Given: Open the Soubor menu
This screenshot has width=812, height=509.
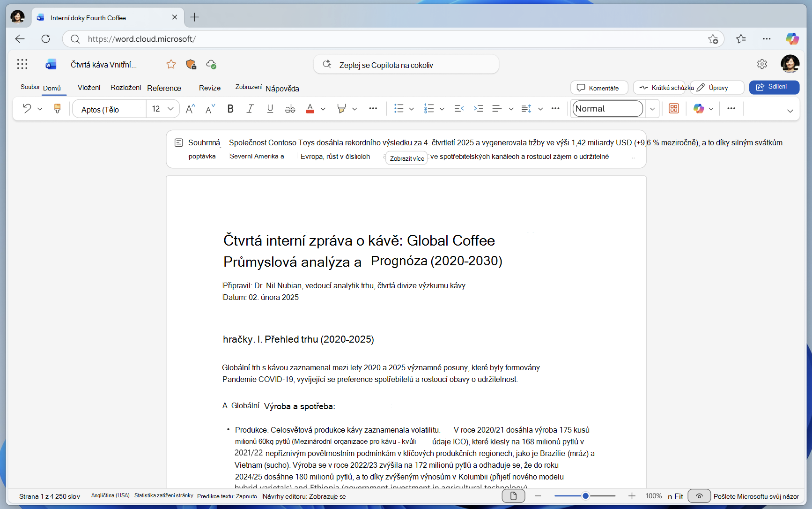Looking at the screenshot, I should (30, 87).
